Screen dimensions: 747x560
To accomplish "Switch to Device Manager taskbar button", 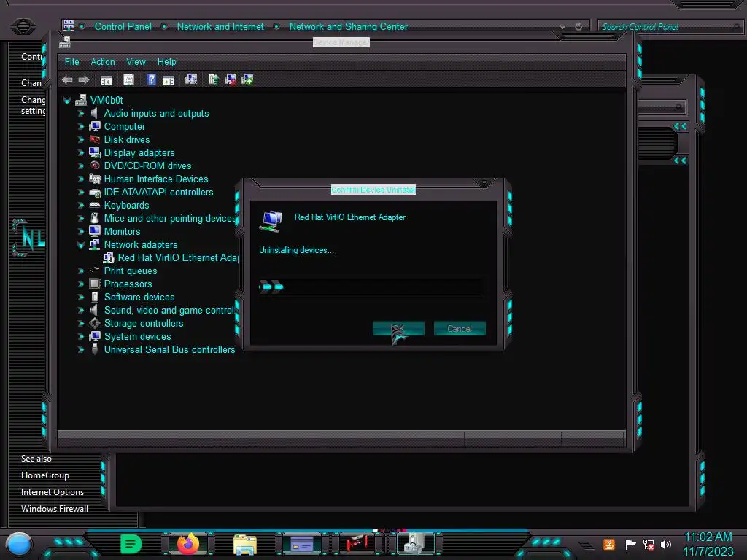I will (416, 544).
